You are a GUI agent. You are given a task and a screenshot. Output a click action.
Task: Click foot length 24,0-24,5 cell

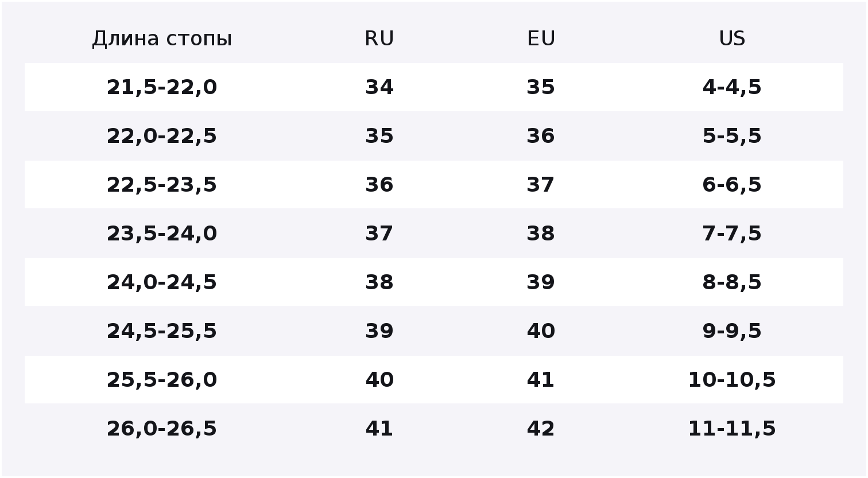[x=162, y=282]
